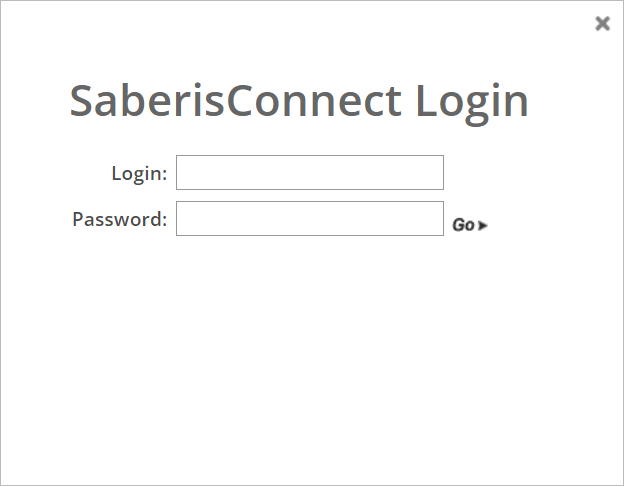Focus the Password text field
The width and height of the screenshot is (624, 486).
[309, 218]
